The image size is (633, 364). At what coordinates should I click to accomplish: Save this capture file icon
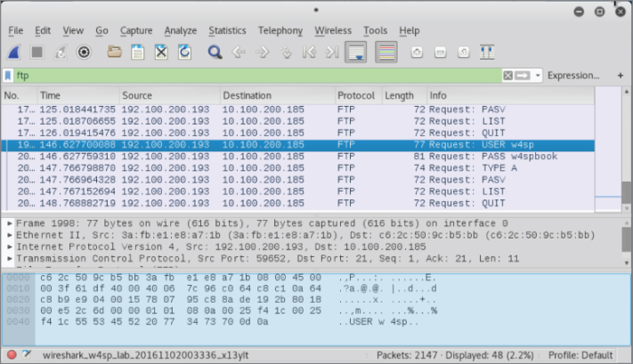click(138, 52)
